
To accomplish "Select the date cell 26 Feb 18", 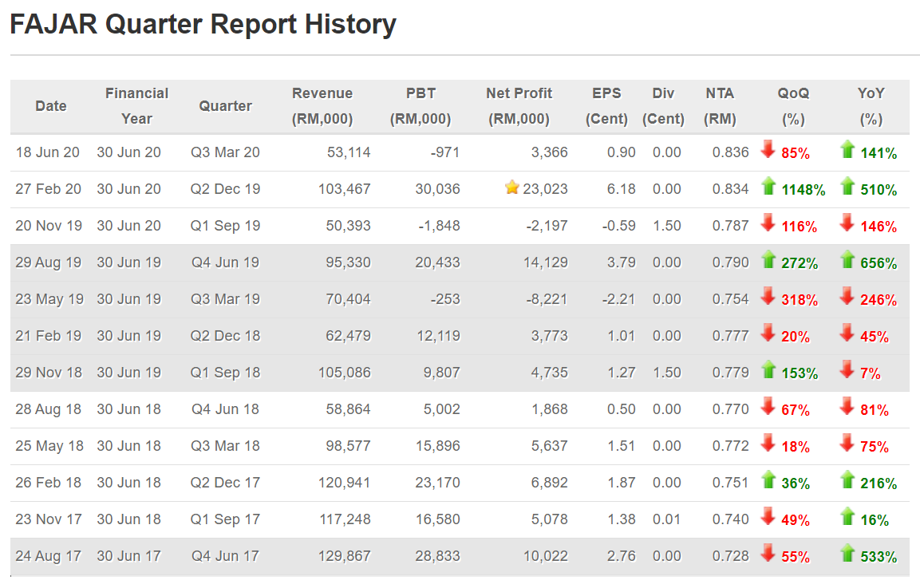I will click(x=48, y=483).
